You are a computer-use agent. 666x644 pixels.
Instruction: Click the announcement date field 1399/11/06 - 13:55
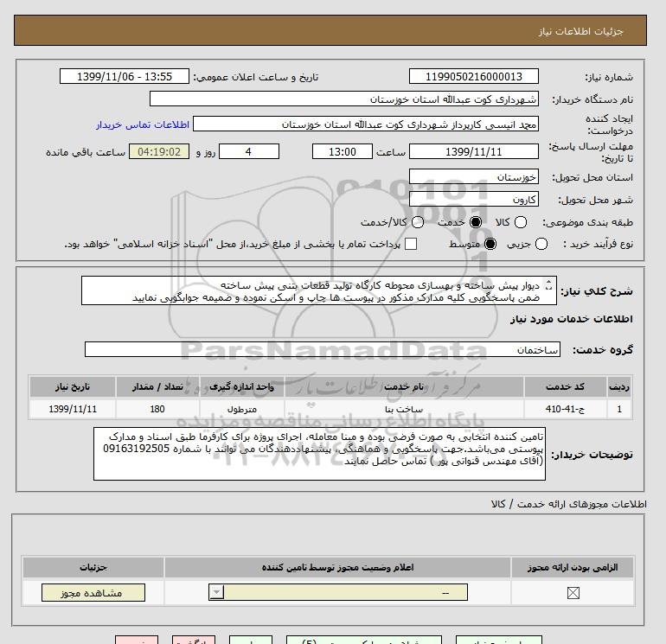(x=125, y=77)
